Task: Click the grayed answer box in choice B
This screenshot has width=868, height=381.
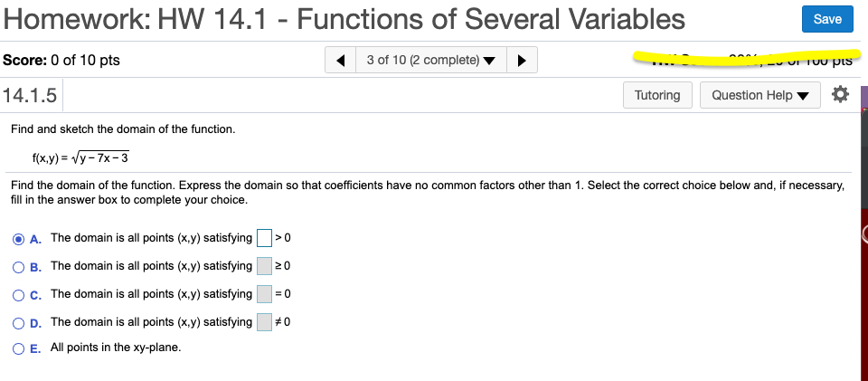Action: click(265, 266)
